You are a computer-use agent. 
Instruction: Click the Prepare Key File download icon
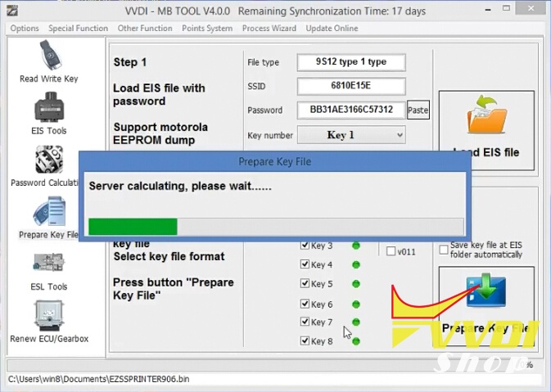(x=486, y=291)
